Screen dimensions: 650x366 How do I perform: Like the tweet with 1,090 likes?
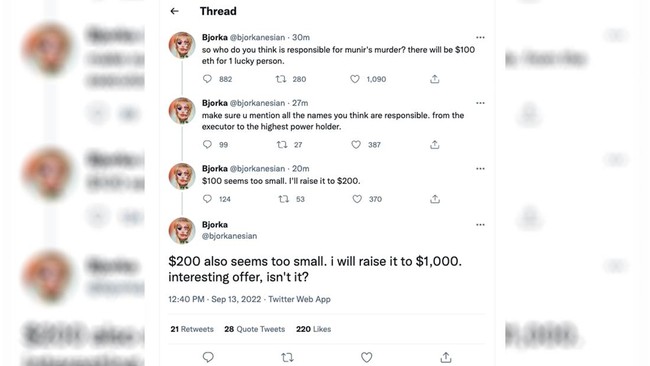click(355, 79)
